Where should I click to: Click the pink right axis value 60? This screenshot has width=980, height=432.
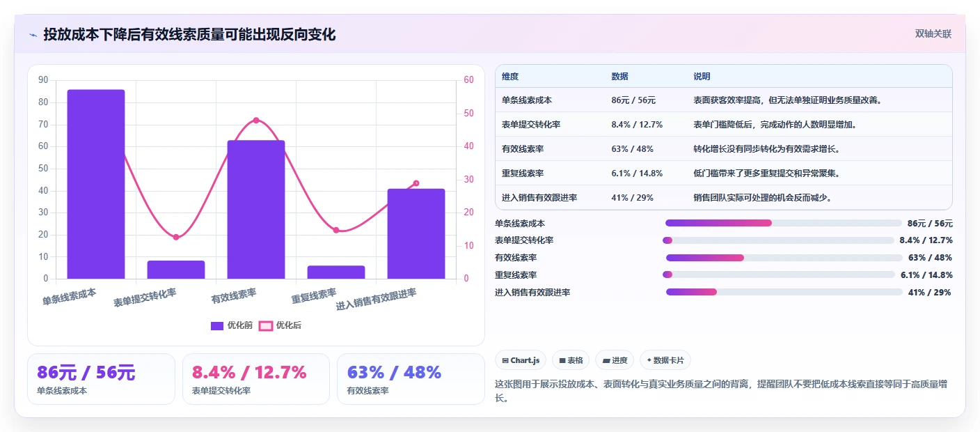point(468,80)
